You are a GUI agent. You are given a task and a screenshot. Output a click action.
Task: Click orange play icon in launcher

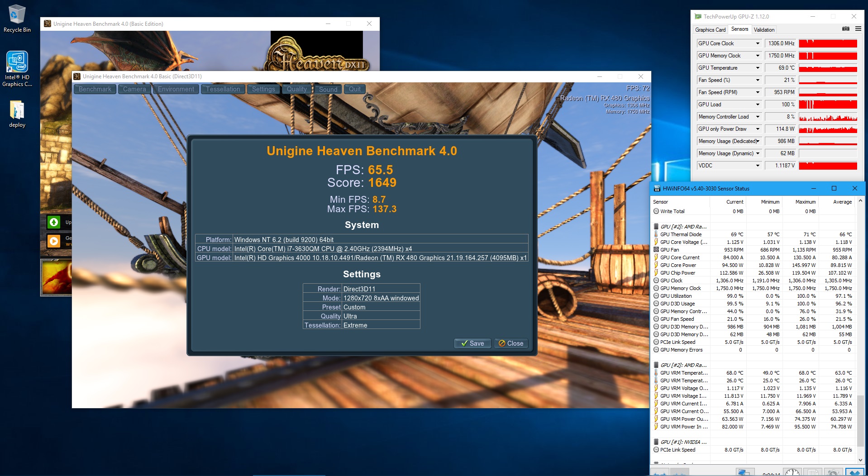pyautogui.click(x=54, y=241)
